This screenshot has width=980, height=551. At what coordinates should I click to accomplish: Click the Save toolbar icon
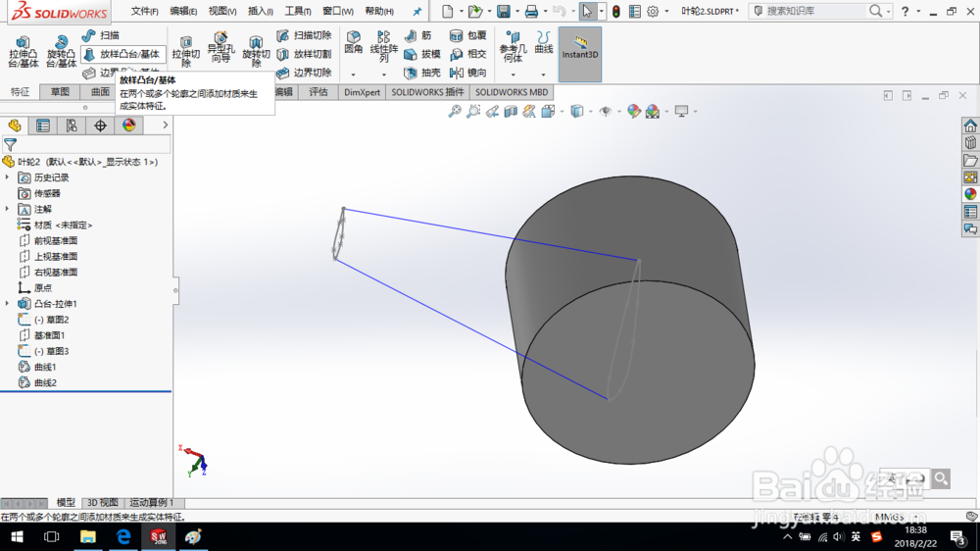tap(503, 11)
